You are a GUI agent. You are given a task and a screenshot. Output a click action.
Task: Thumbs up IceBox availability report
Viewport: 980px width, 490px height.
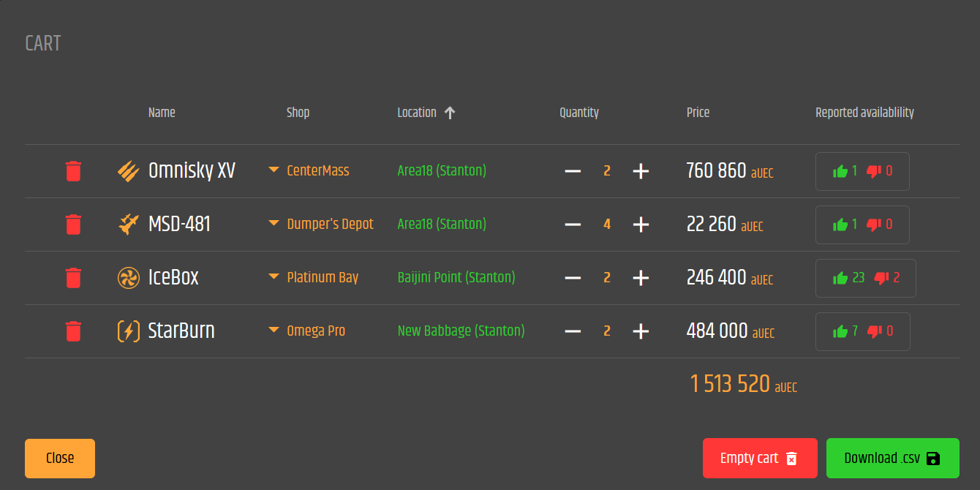[x=840, y=278]
